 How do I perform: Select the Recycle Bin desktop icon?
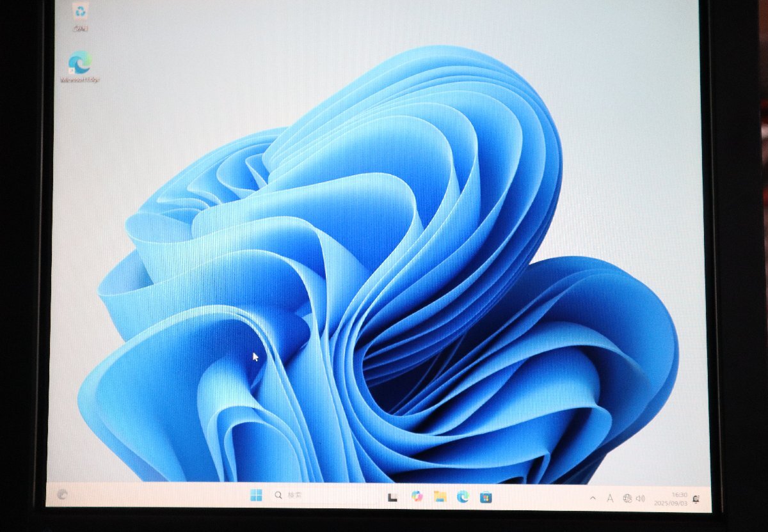pyautogui.click(x=80, y=17)
